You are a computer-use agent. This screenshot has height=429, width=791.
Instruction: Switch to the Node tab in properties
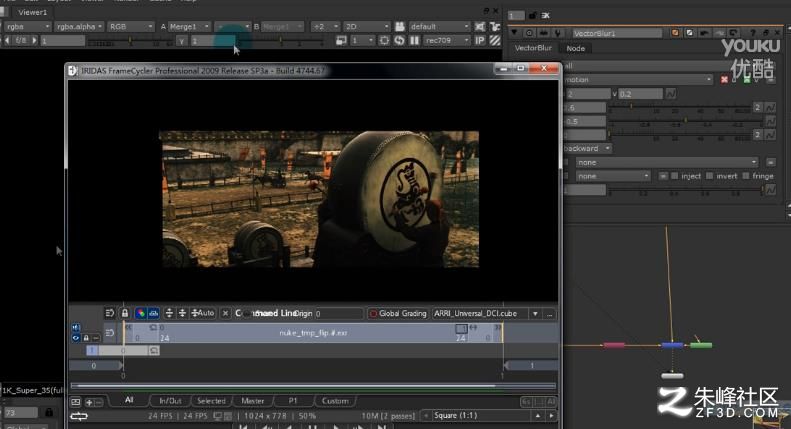tap(575, 48)
